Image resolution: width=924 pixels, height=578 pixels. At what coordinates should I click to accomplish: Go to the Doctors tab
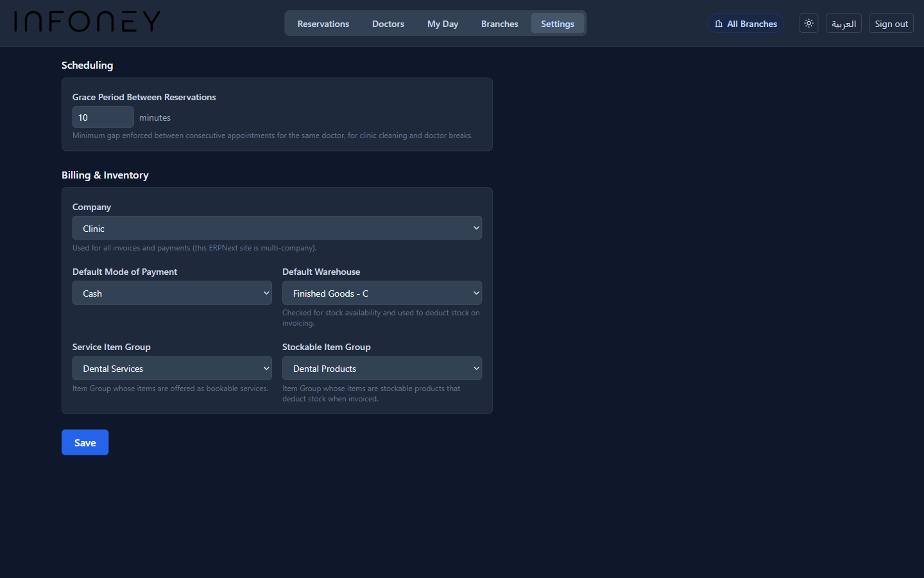[x=388, y=24]
